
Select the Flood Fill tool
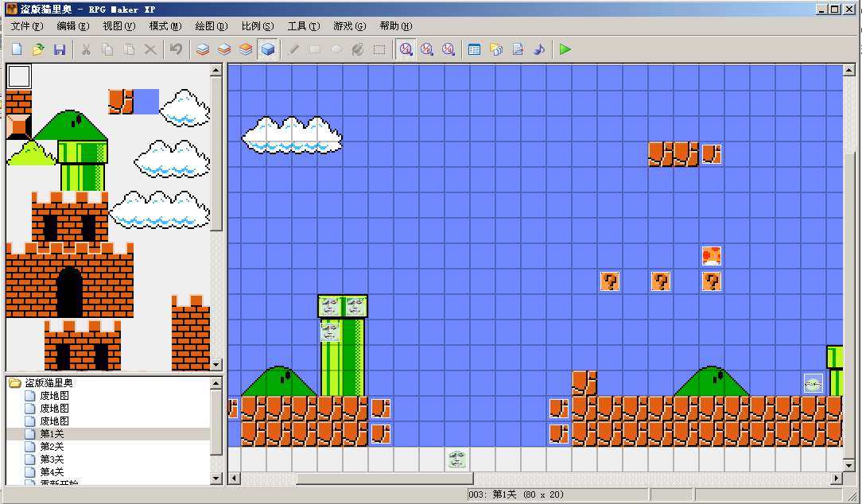[358, 49]
